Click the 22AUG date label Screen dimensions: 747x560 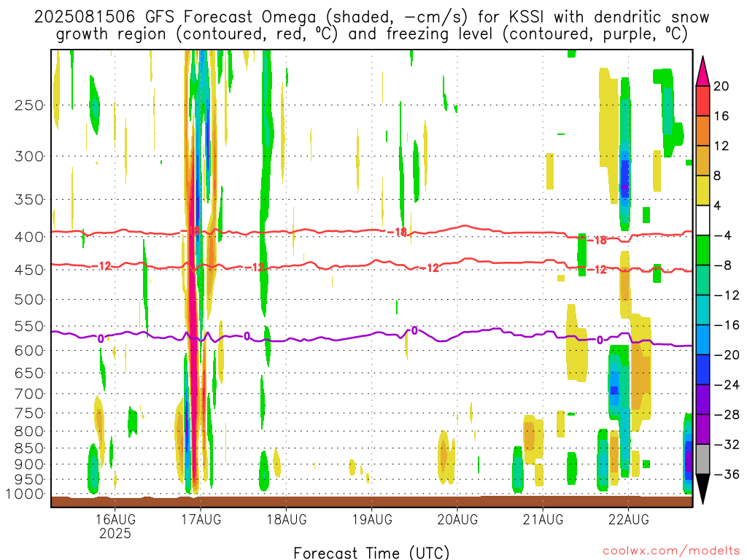point(628,519)
